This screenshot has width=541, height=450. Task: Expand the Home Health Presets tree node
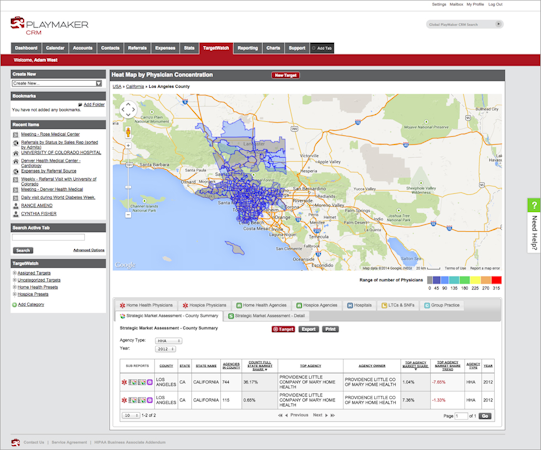click(x=15, y=287)
